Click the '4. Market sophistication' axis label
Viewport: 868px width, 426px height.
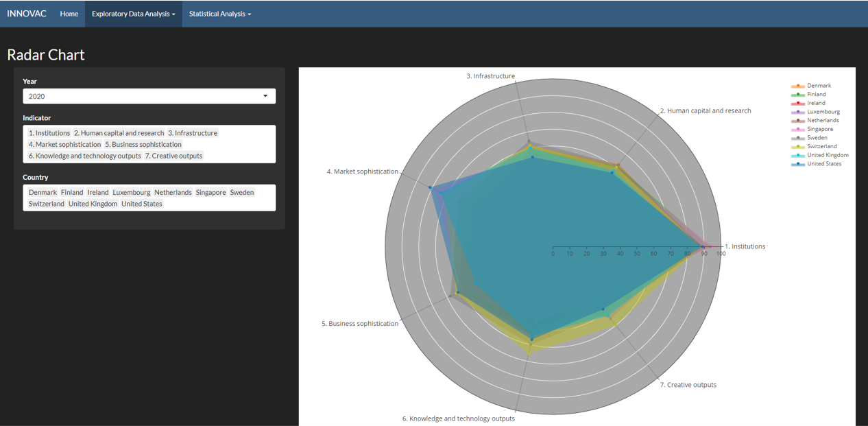[362, 171]
